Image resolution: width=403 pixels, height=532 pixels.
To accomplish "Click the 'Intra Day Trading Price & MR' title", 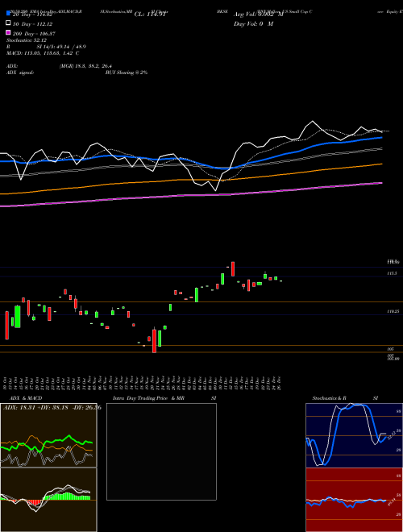I will point(148,398).
